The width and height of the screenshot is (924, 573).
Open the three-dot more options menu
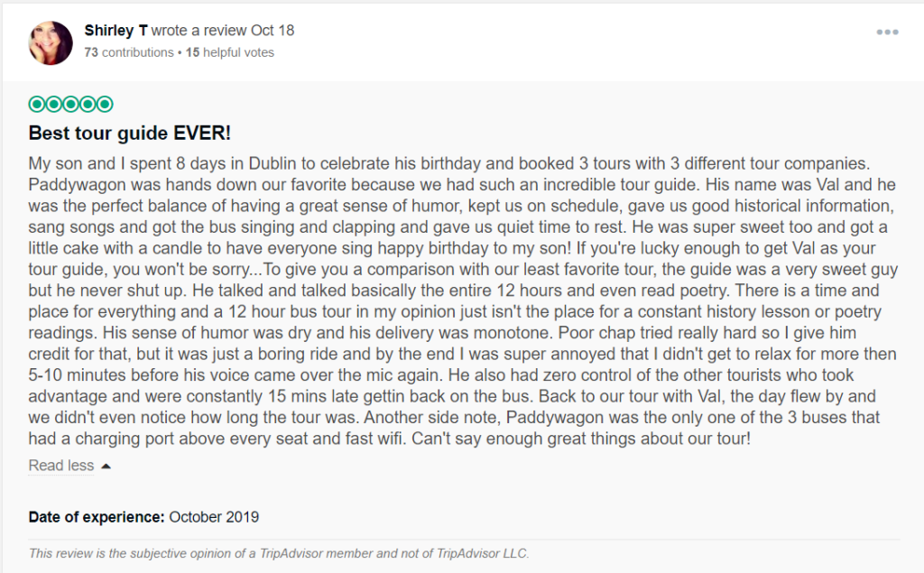[x=887, y=32]
